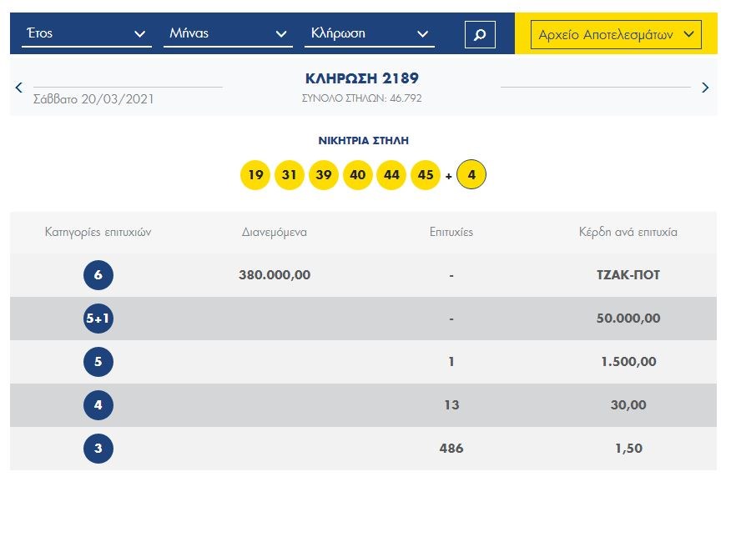The width and height of the screenshot is (756, 552).
Task: Open the Έτος year dropdown
Action: tap(86, 34)
